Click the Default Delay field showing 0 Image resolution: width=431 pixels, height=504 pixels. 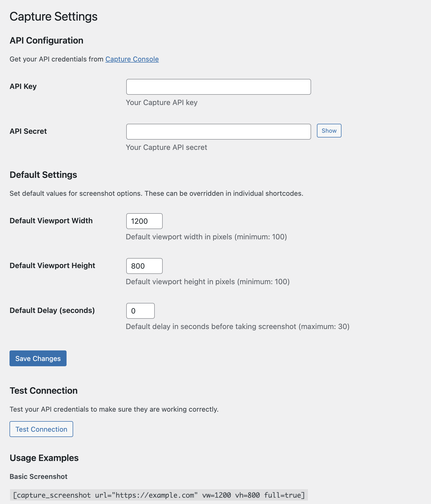(x=140, y=311)
